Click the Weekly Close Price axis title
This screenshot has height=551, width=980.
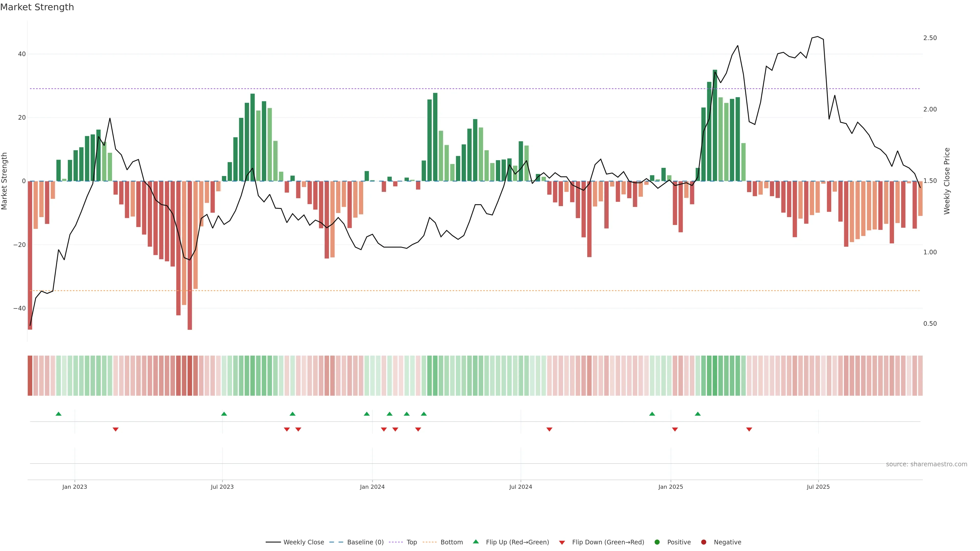(x=947, y=181)
